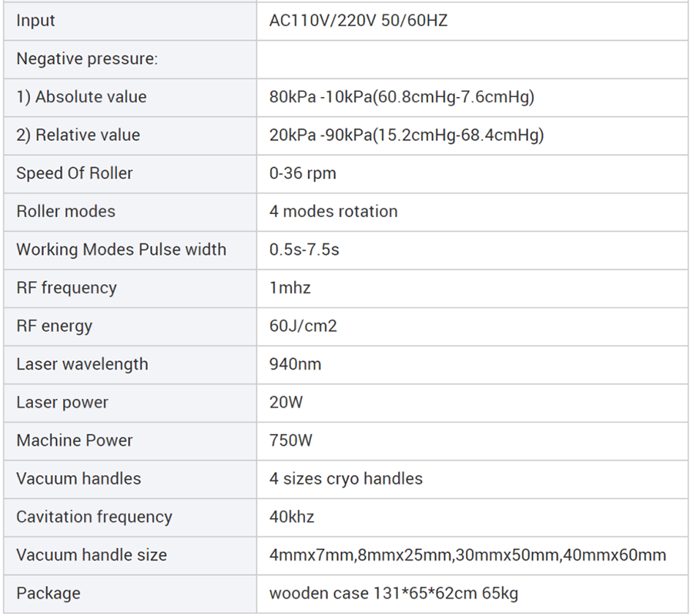The image size is (693, 616).
Task: Click the 'RF frequency' label
Action: pyautogui.click(x=66, y=288)
